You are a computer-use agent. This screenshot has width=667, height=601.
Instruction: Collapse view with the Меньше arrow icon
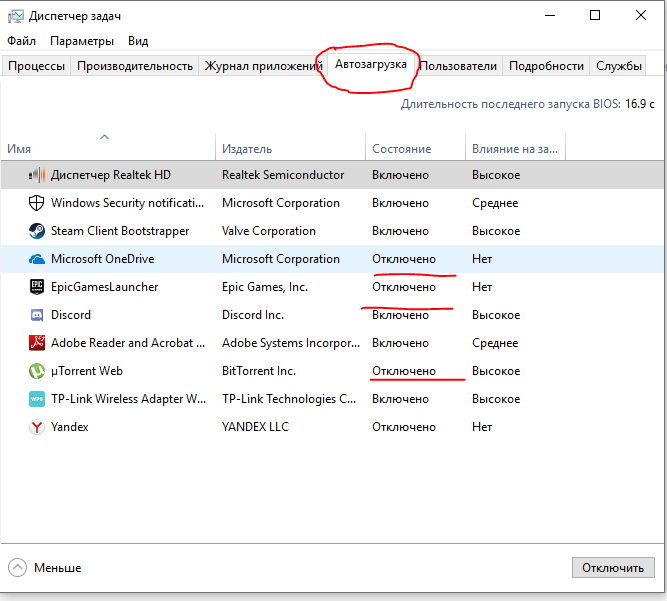17,567
